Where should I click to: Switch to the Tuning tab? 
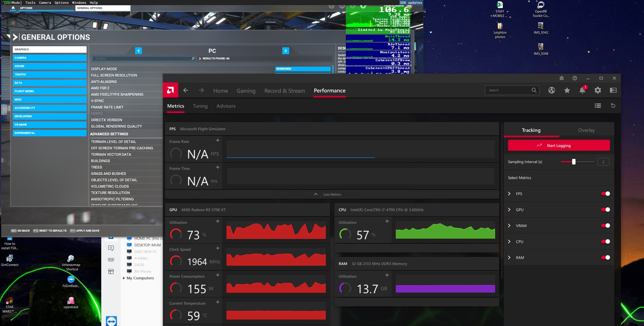click(200, 106)
